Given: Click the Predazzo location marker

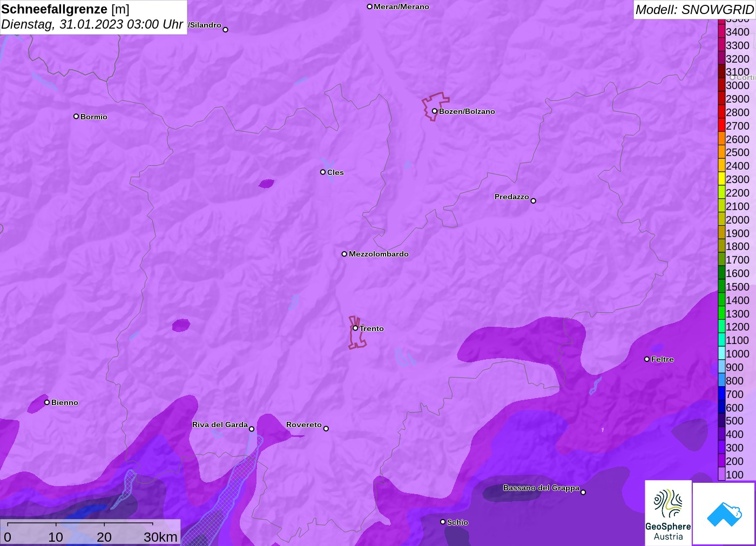Looking at the screenshot, I should [533, 201].
